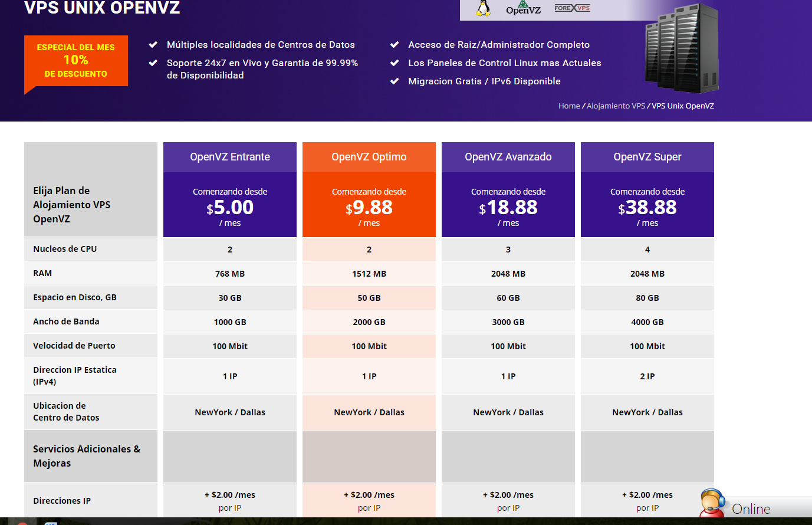This screenshot has width=812, height=525.
Task: Click the 60 GB disk cell
Action: pyautogui.click(x=508, y=298)
